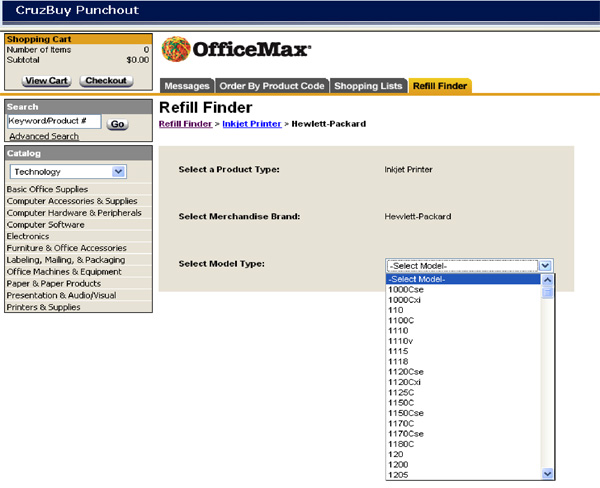
Task: Open Computer Hardware & Peripherals category
Action: coord(74,213)
